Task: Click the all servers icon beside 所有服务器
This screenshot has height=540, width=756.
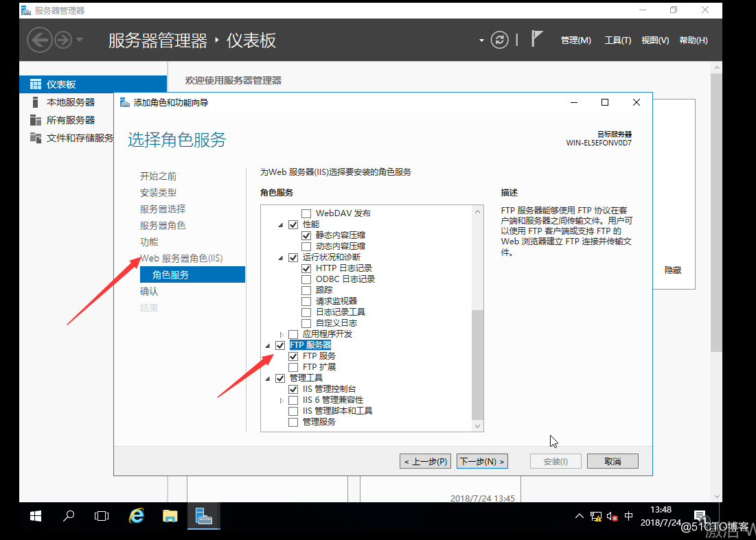Action: tap(36, 120)
